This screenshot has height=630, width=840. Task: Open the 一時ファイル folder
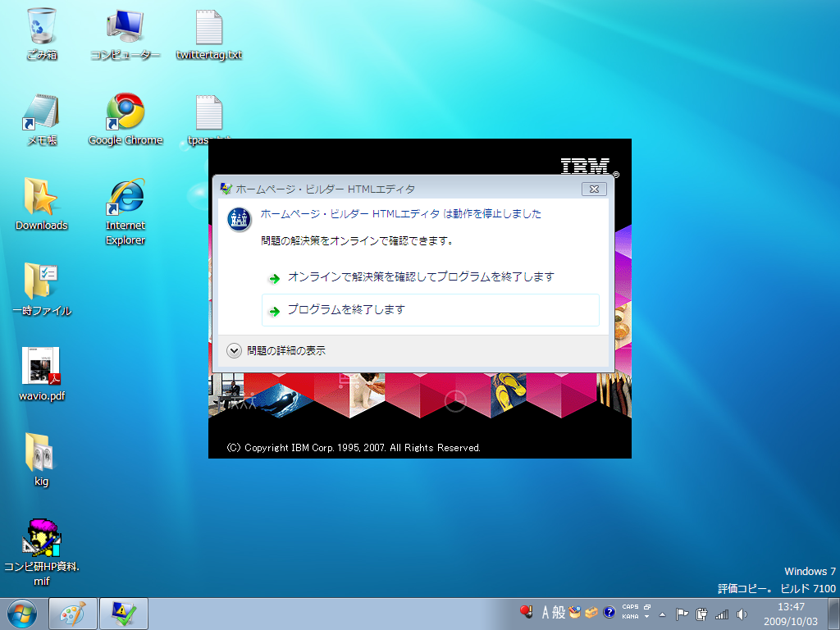(41, 290)
